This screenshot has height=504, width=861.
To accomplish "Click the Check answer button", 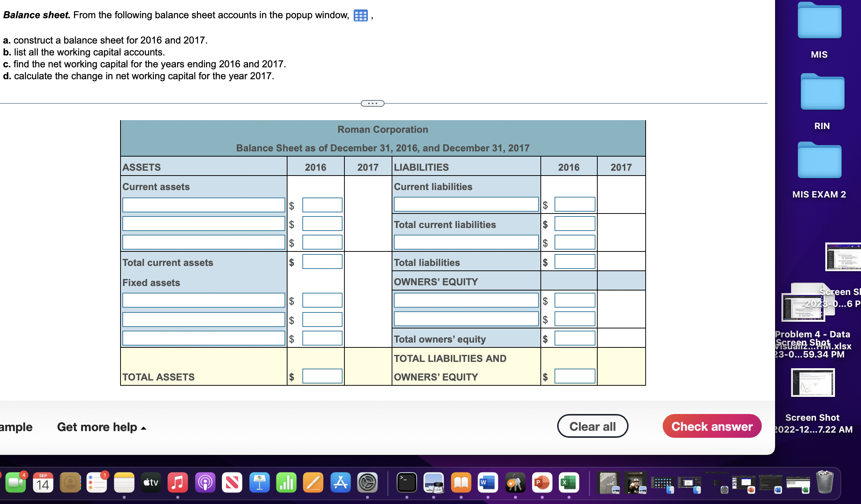I will 711,426.
